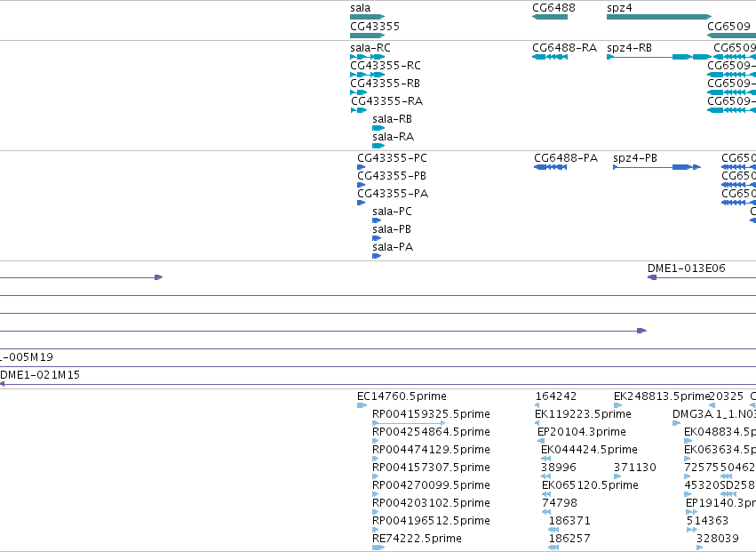This screenshot has width=756, height=552.
Task: Click the RP004159325.5prime EST line glyph
Action: click(409, 423)
